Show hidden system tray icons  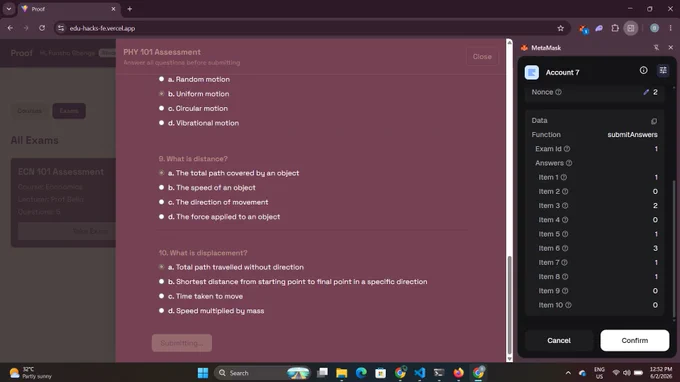568,373
